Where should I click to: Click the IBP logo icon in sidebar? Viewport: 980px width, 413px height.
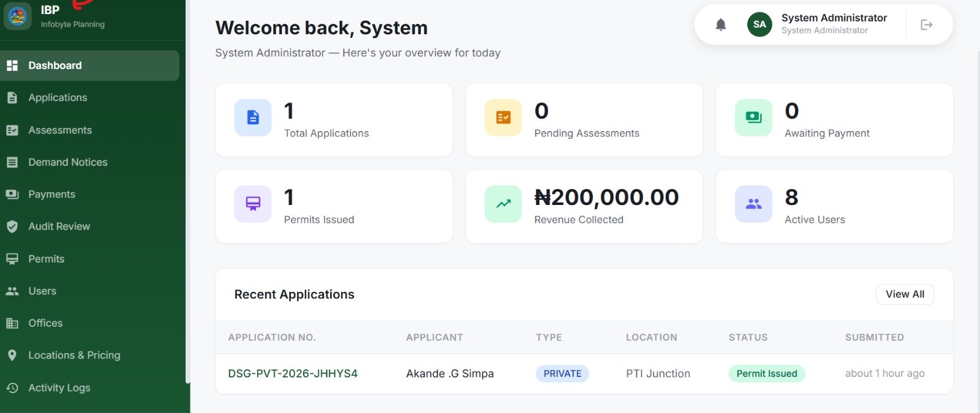pyautogui.click(x=17, y=16)
